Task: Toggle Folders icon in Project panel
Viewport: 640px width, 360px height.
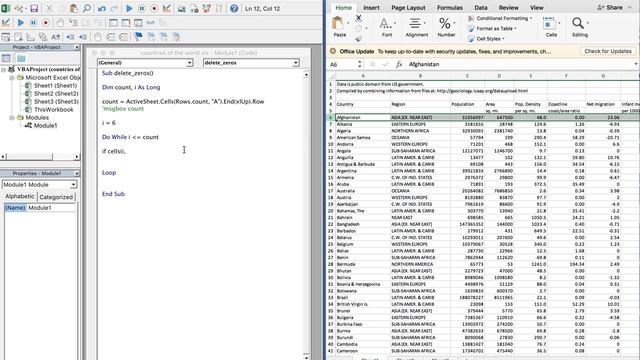Action: pyautogui.click(x=21, y=58)
